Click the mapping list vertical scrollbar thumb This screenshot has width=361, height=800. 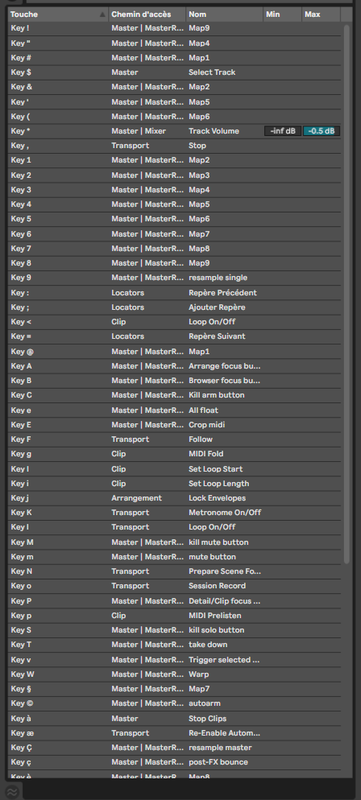coord(347,293)
